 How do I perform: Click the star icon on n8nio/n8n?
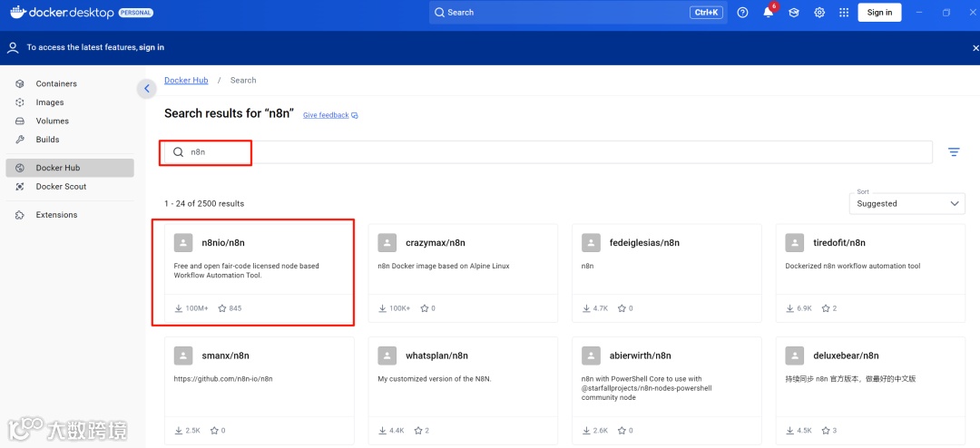tap(222, 308)
